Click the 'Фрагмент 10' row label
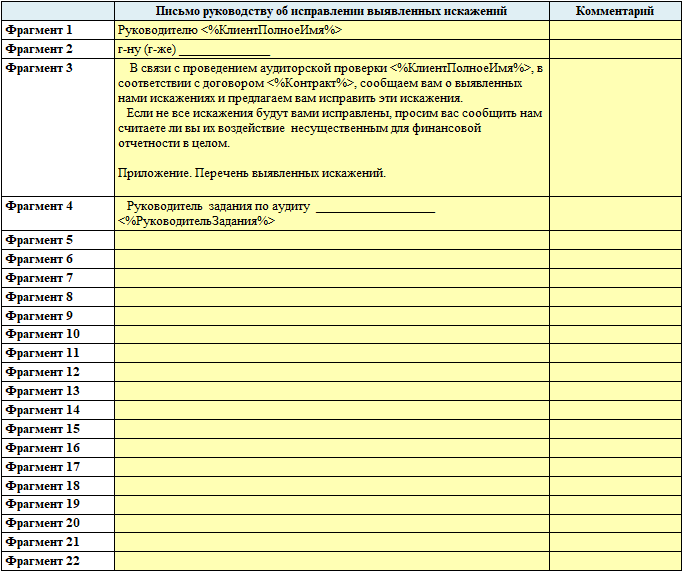 58,334
